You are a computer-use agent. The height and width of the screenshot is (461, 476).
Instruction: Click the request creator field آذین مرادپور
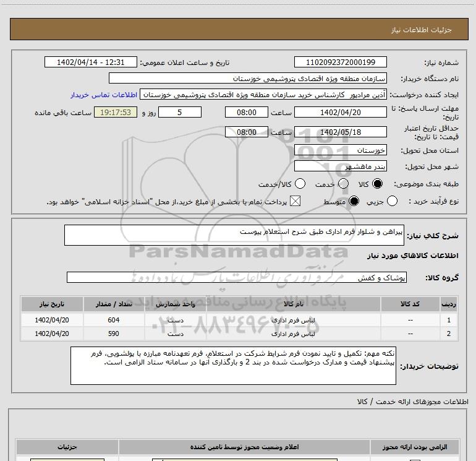[x=263, y=95]
